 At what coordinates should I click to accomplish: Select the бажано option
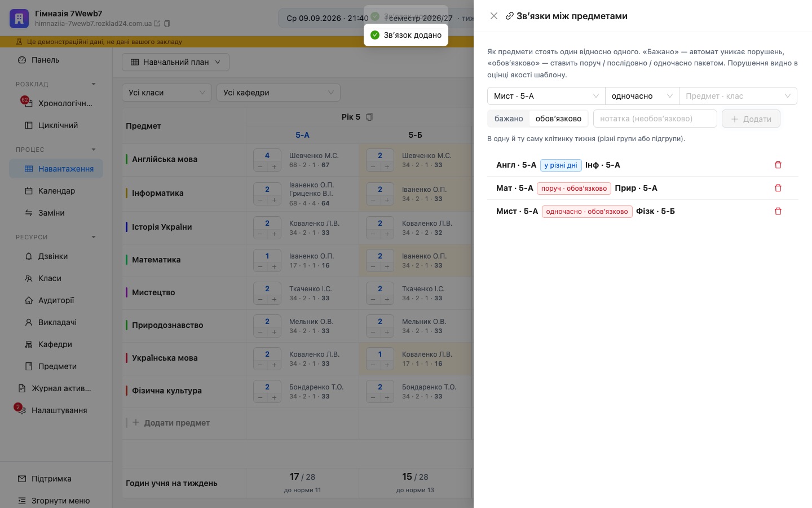tap(509, 119)
